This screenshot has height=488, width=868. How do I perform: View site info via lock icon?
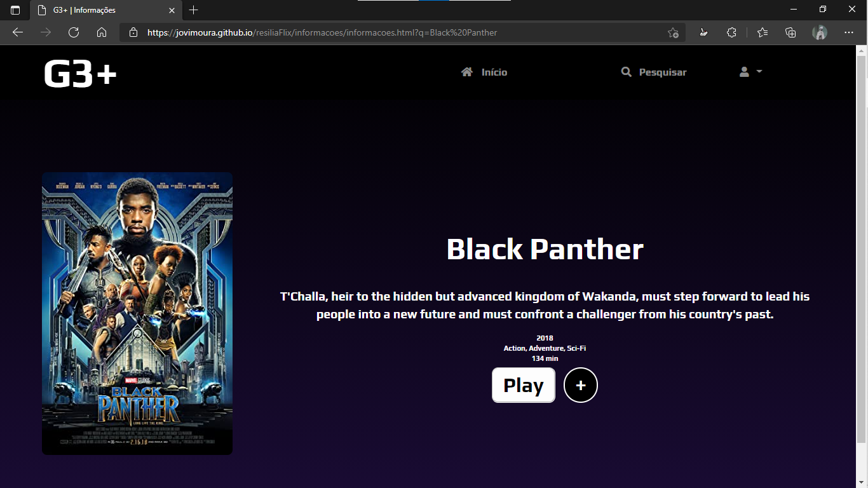(x=133, y=32)
